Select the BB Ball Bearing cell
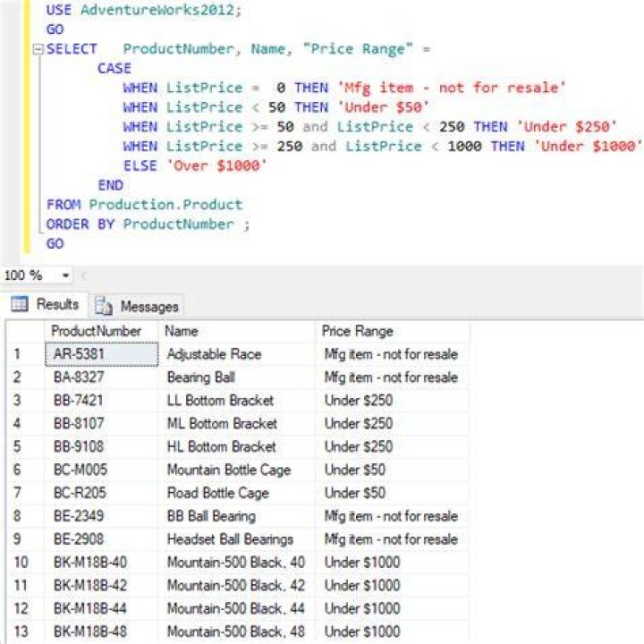Viewport: 644px width, 644px height. (x=236, y=516)
